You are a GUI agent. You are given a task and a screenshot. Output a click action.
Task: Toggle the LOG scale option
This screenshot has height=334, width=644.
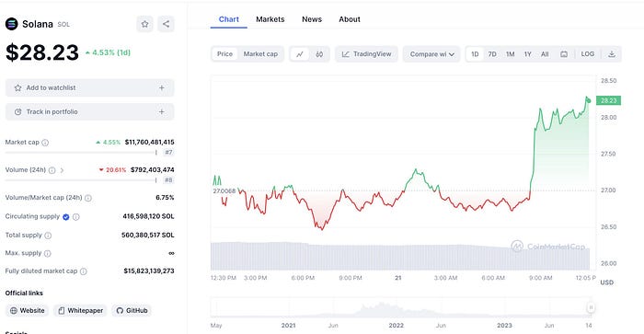point(587,54)
